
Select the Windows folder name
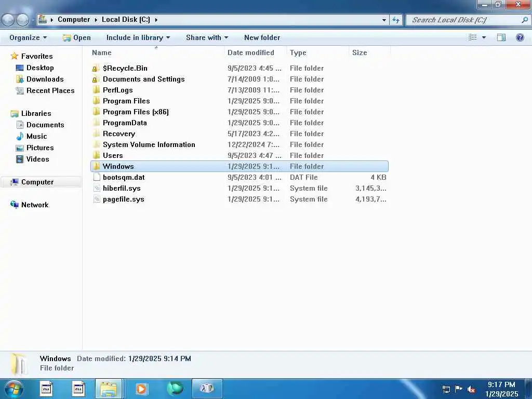click(118, 166)
